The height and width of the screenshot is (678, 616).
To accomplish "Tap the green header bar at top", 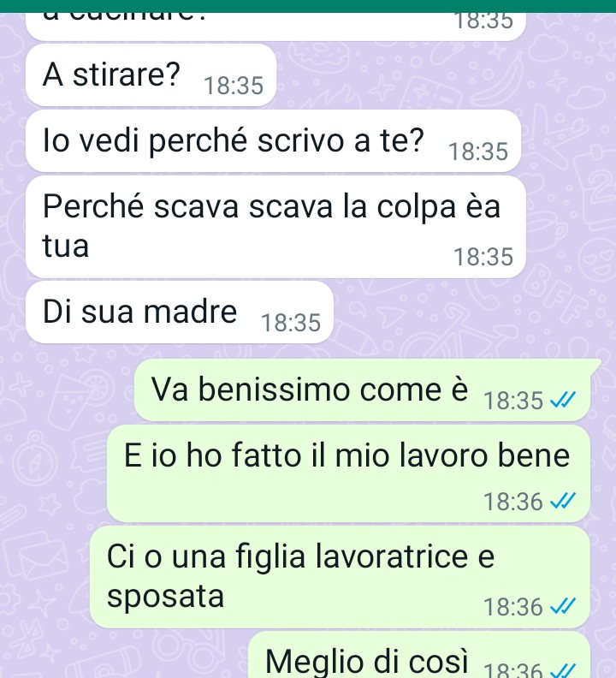I will (308, 6).
